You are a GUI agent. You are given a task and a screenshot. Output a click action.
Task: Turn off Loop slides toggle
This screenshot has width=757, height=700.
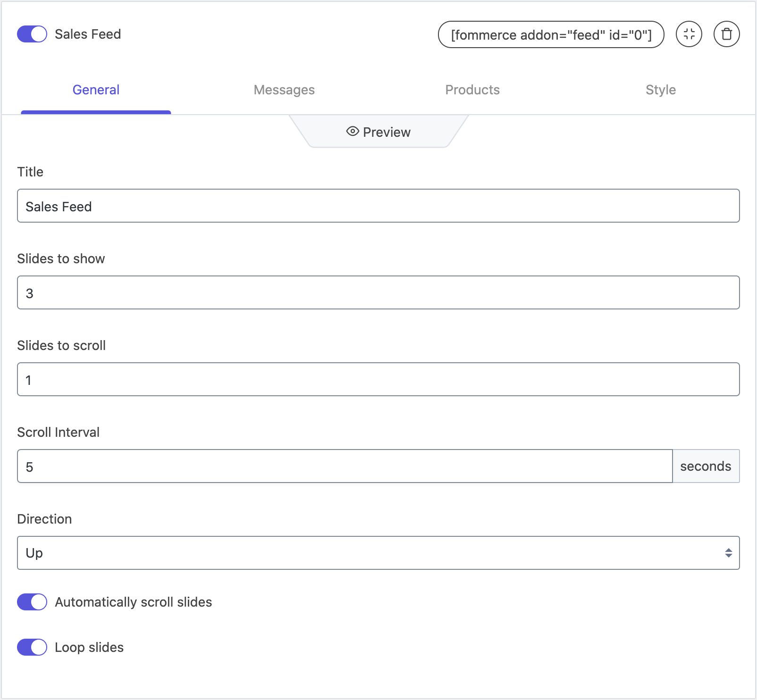32,647
